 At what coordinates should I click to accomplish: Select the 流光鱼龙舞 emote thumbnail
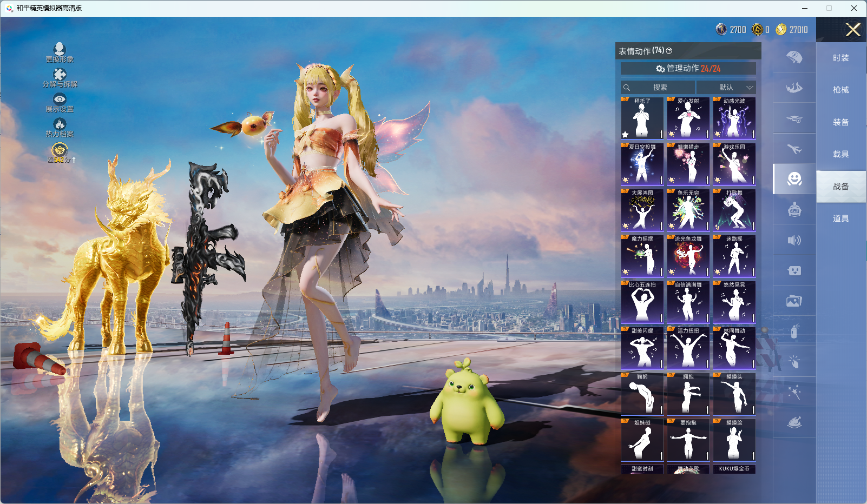point(688,256)
